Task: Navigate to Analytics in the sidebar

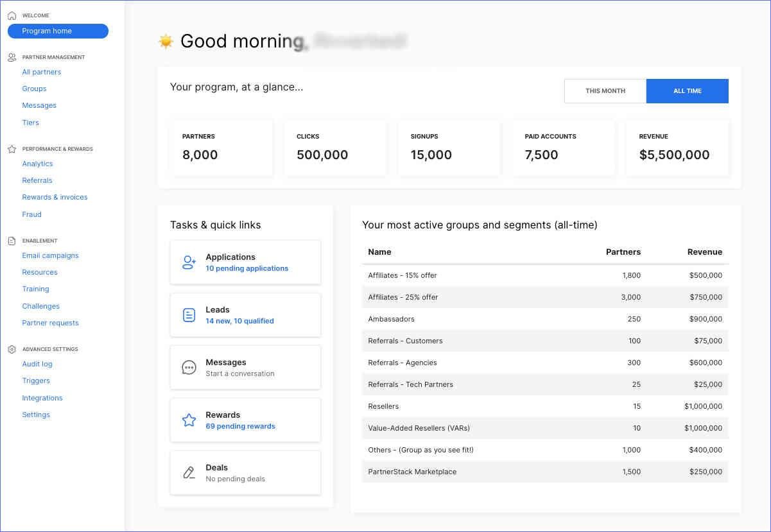Action: pyautogui.click(x=37, y=164)
